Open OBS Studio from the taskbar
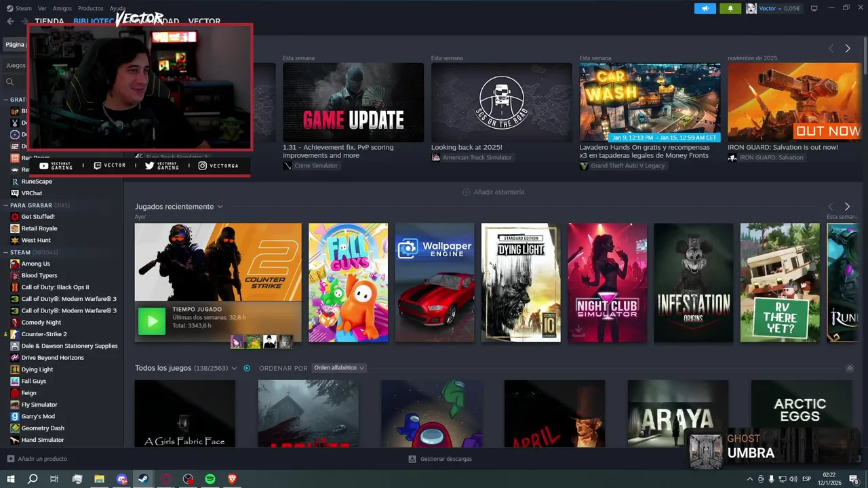868x488 pixels. coord(188,479)
